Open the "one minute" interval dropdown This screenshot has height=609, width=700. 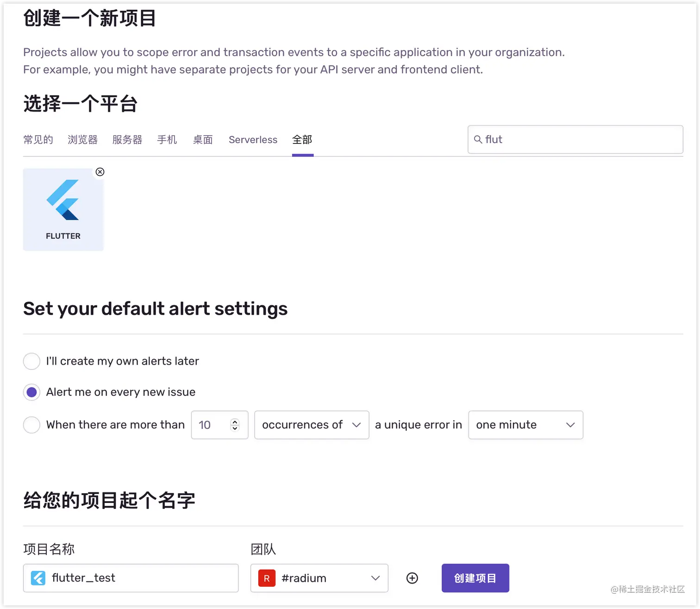[x=525, y=425]
